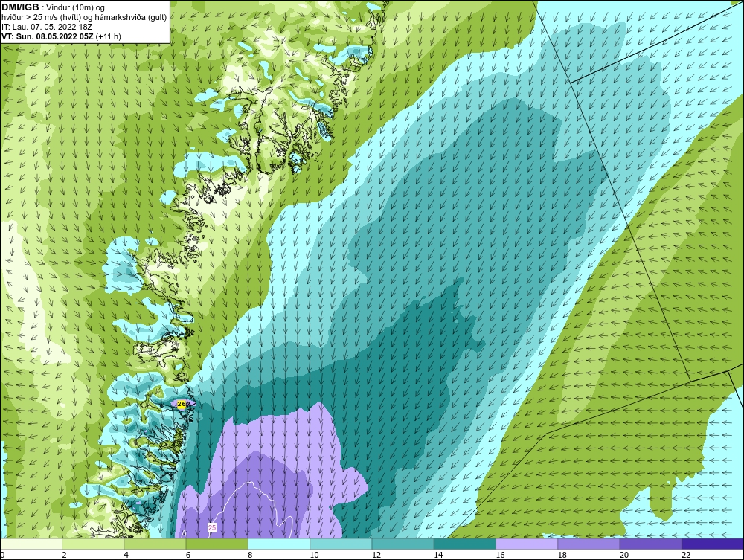Click the '25' gust contour label

click(212, 527)
